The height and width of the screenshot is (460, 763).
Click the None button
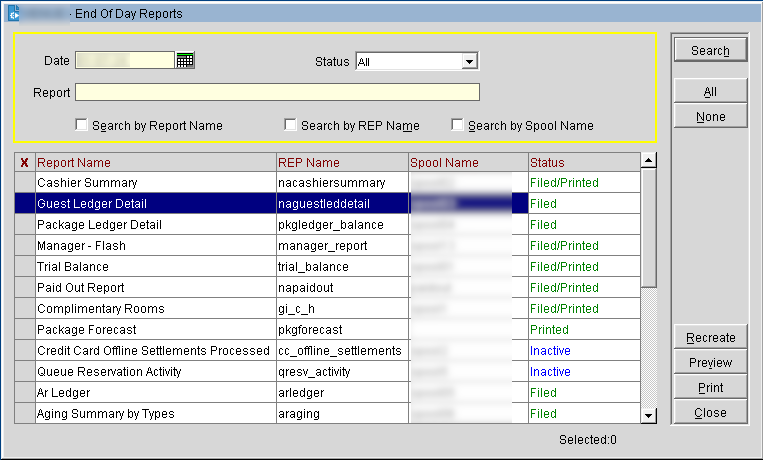[x=710, y=116]
